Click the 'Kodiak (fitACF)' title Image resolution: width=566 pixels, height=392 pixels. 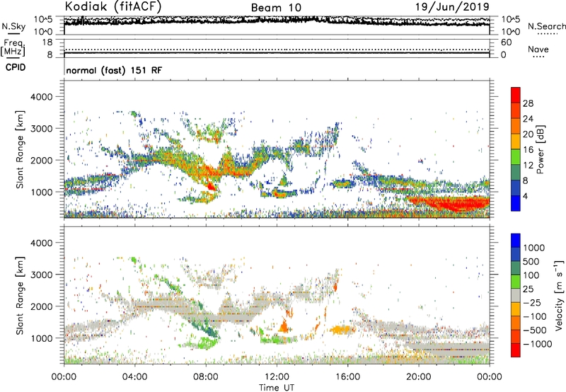click(113, 6)
